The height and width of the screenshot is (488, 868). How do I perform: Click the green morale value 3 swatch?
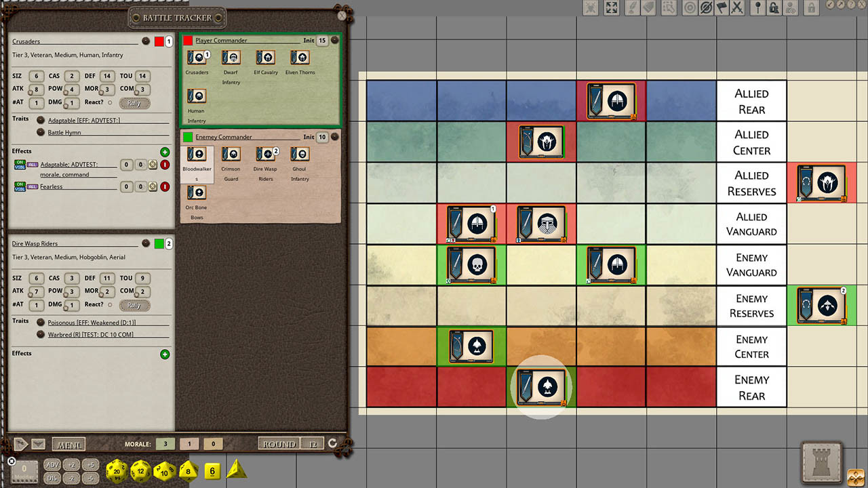point(165,443)
